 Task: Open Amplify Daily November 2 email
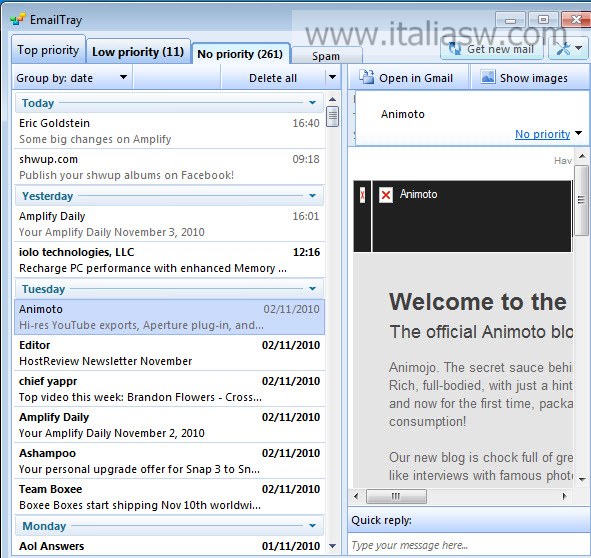170,425
